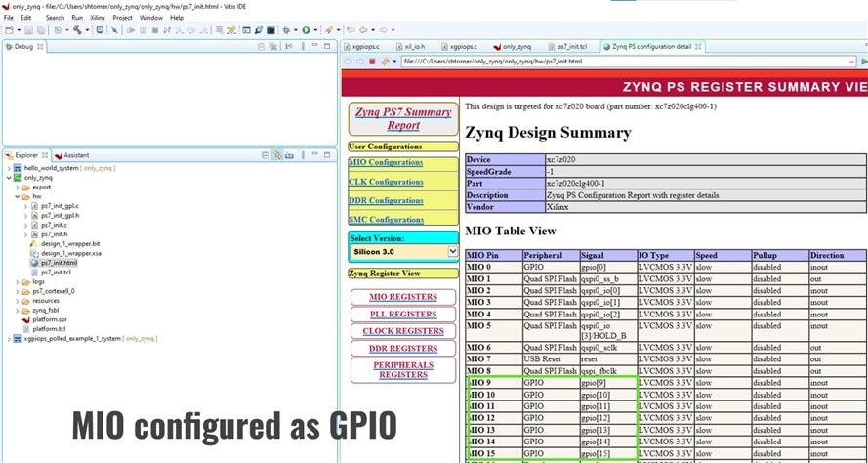Click the qspi0_sclk signal cell
The width and height of the screenshot is (868, 463).
[608, 348]
